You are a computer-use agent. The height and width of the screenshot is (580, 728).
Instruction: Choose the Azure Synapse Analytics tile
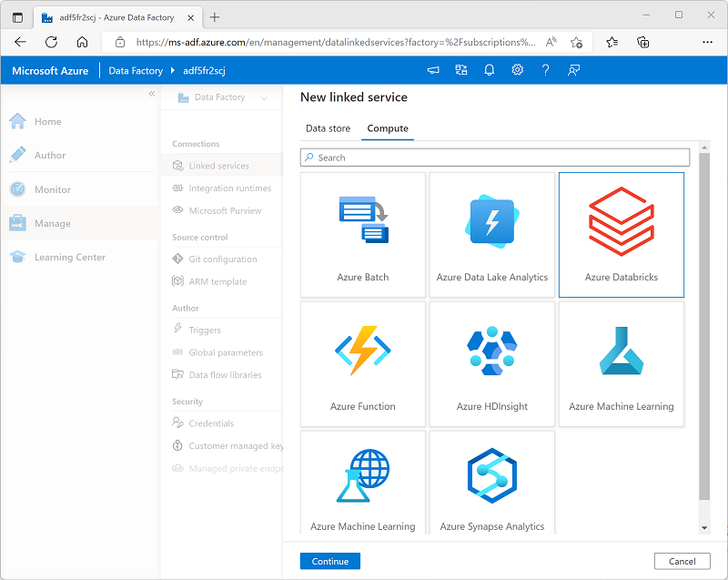(491, 483)
